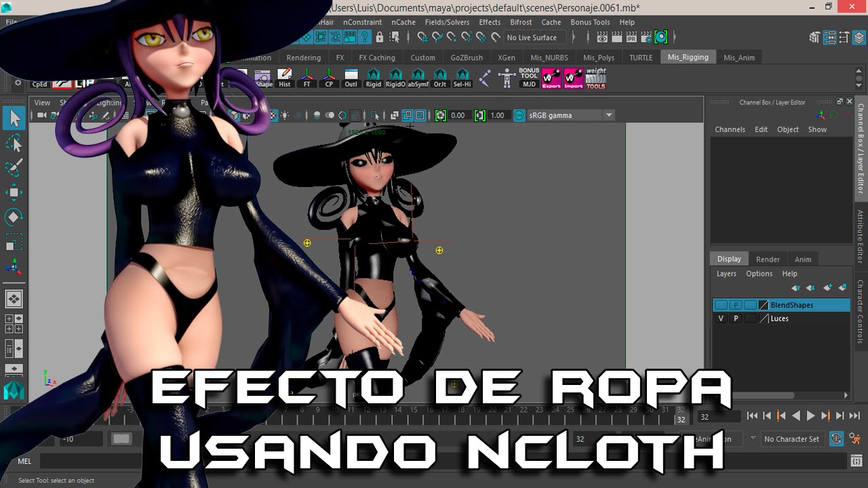Screen dimensions: 868x488
Task: Click the move layer up icon
Action: point(796,288)
